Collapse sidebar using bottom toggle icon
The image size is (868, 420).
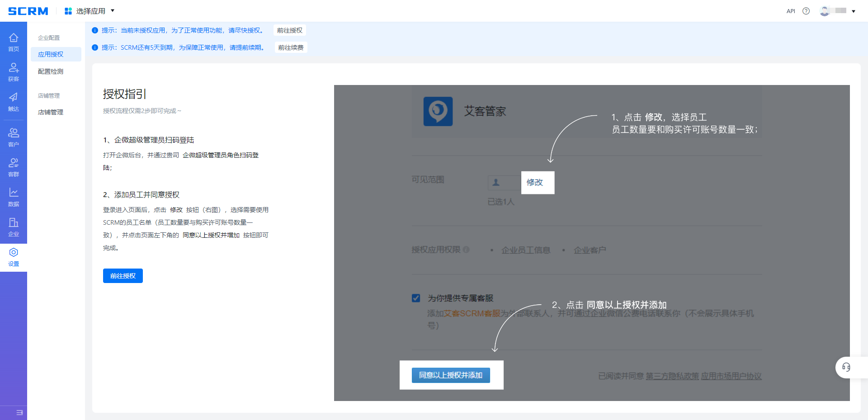coord(19,412)
